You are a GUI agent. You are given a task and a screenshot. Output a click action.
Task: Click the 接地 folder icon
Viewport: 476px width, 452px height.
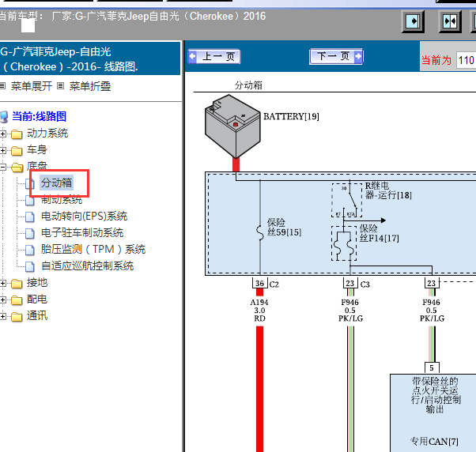pos(17,284)
